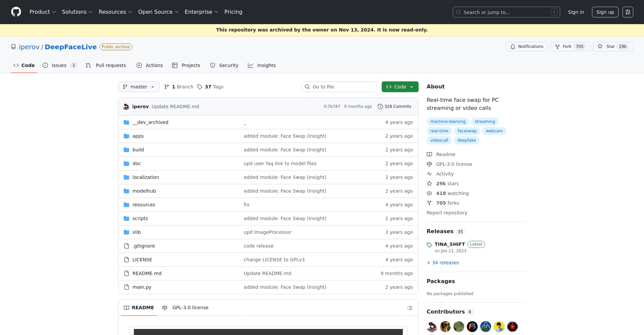The width and height of the screenshot is (644, 335).
Task: Click the DeepFaceLive repository name
Action: [71, 47]
